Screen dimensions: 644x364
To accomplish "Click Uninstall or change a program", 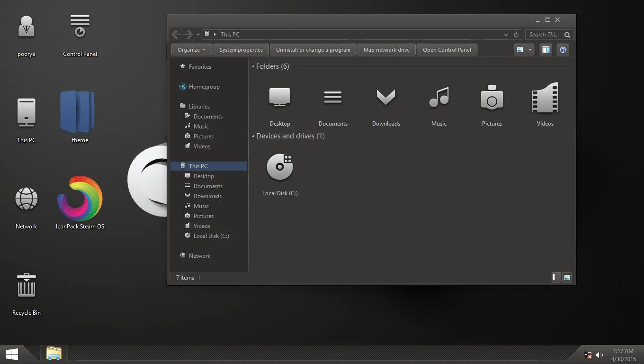I will click(x=313, y=49).
